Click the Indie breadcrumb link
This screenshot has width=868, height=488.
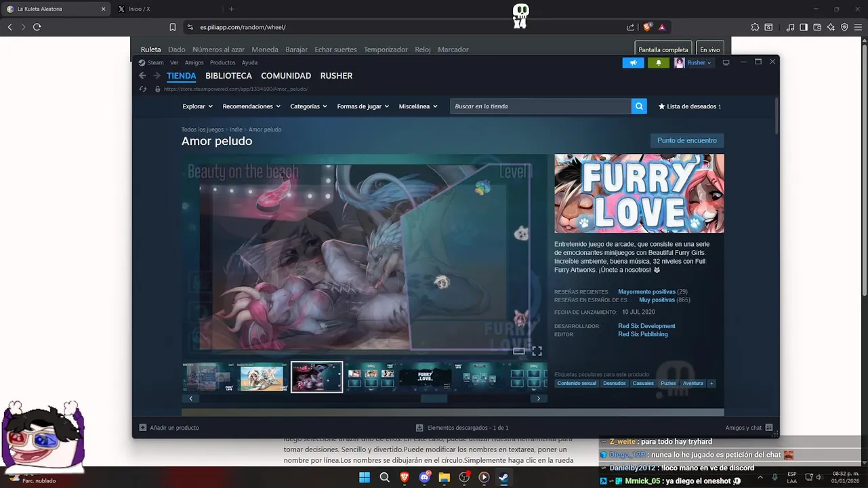click(x=236, y=129)
